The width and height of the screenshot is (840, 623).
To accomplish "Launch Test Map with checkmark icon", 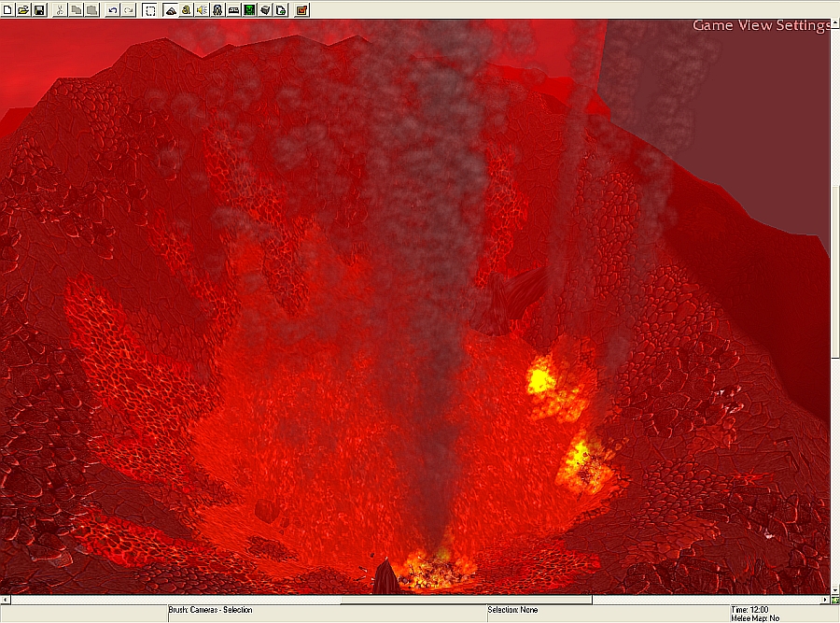I will point(301,9).
